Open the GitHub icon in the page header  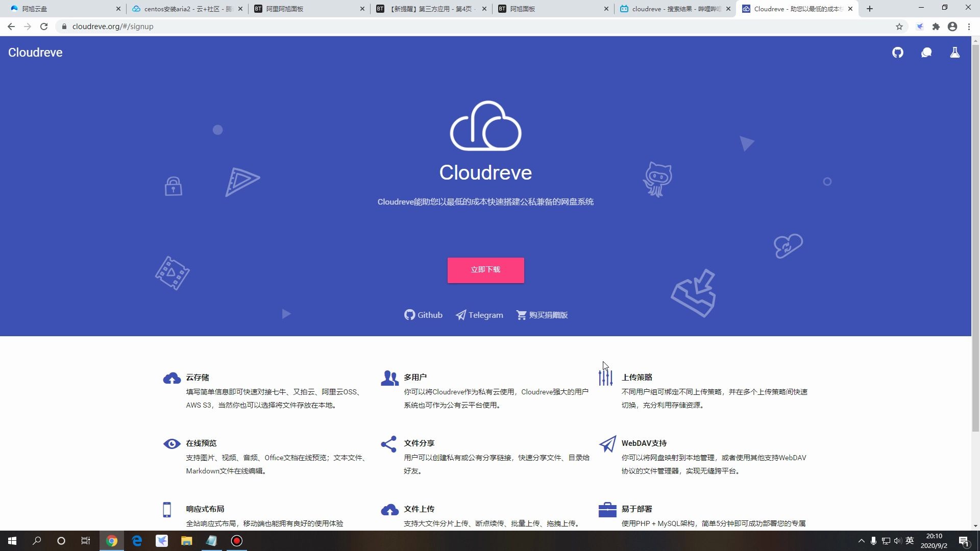tap(898, 53)
